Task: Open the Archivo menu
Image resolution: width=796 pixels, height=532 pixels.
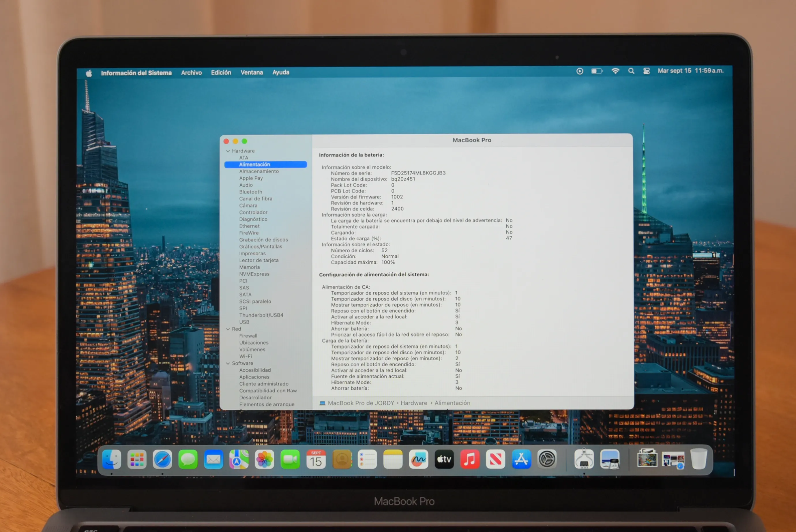Action: point(191,73)
